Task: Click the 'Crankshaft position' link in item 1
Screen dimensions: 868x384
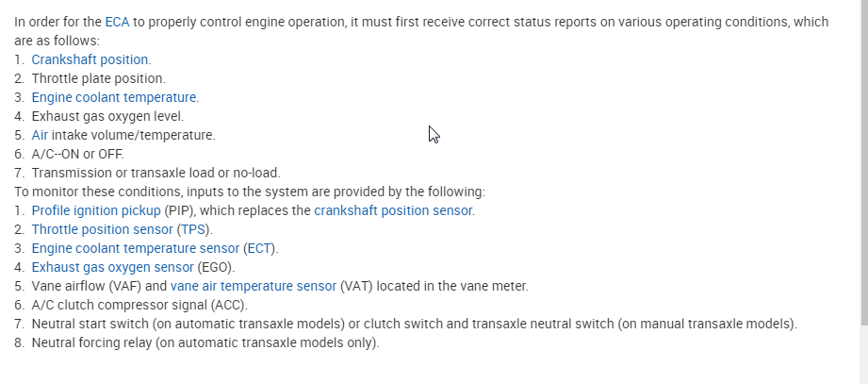Action: (x=90, y=59)
